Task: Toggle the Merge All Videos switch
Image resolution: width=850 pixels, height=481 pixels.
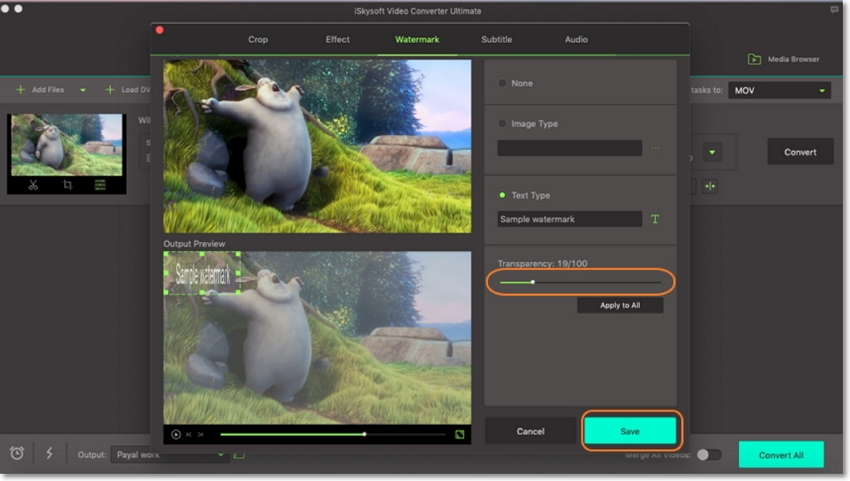Action: coord(708,455)
